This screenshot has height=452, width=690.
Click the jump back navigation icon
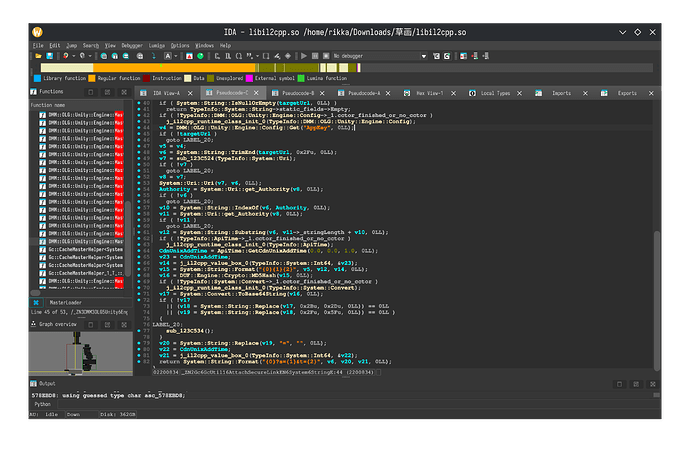[66, 56]
